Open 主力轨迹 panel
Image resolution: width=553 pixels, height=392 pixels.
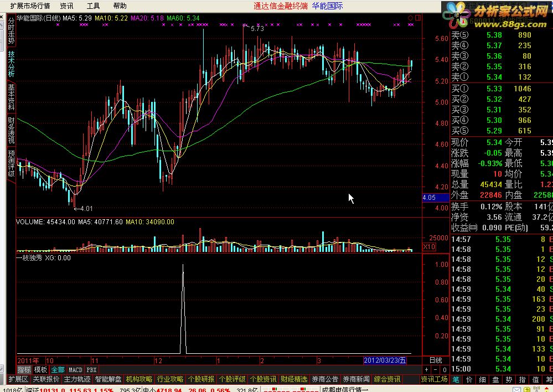[77, 379]
